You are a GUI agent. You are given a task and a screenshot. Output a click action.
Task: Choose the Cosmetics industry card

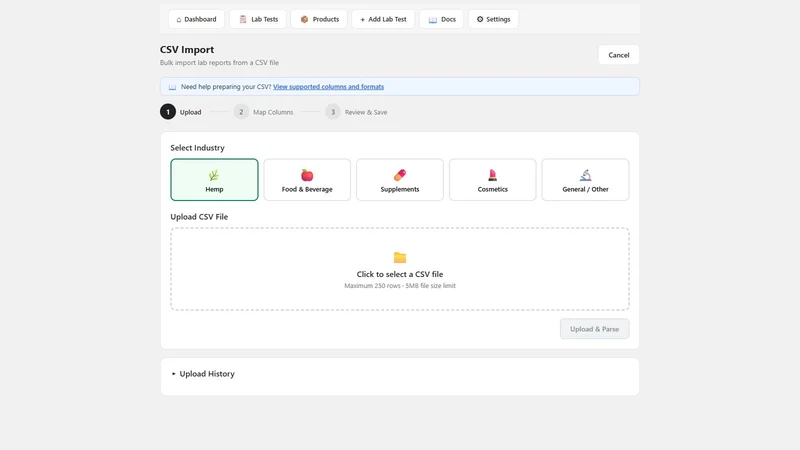492,180
